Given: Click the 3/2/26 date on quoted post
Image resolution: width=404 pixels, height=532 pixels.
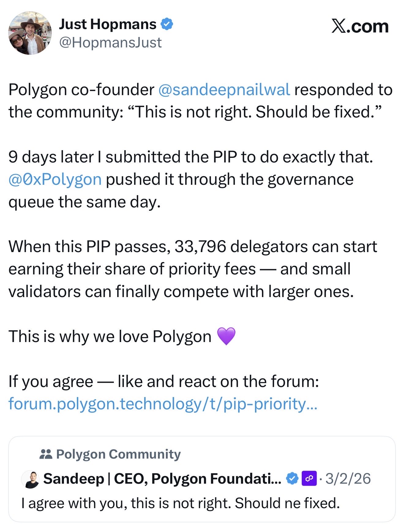Looking at the screenshot, I should tap(348, 478).
